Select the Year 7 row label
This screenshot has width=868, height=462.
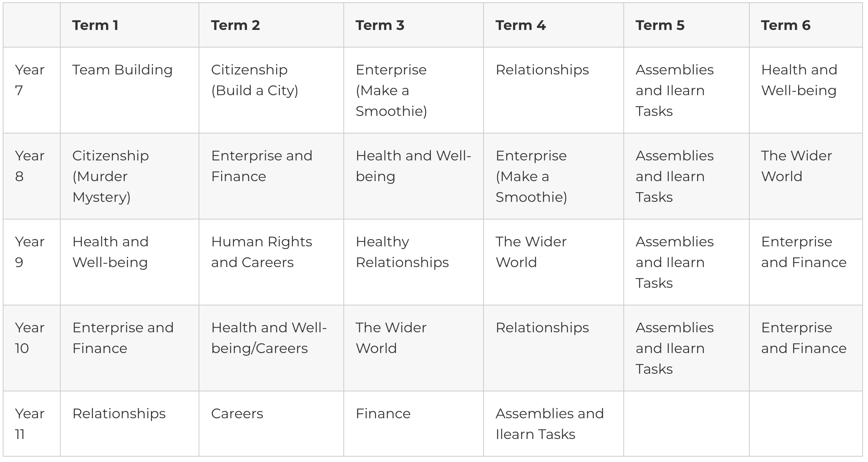(x=30, y=80)
